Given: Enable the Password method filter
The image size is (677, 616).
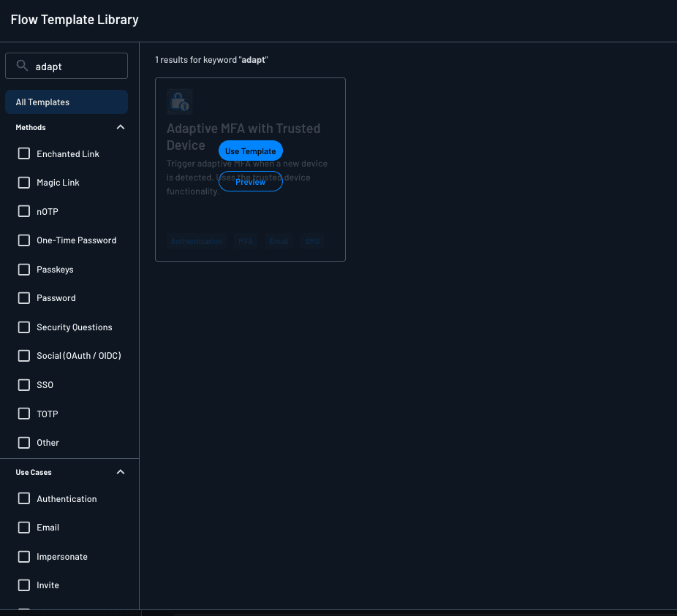Looking at the screenshot, I should [x=24, y=297].
